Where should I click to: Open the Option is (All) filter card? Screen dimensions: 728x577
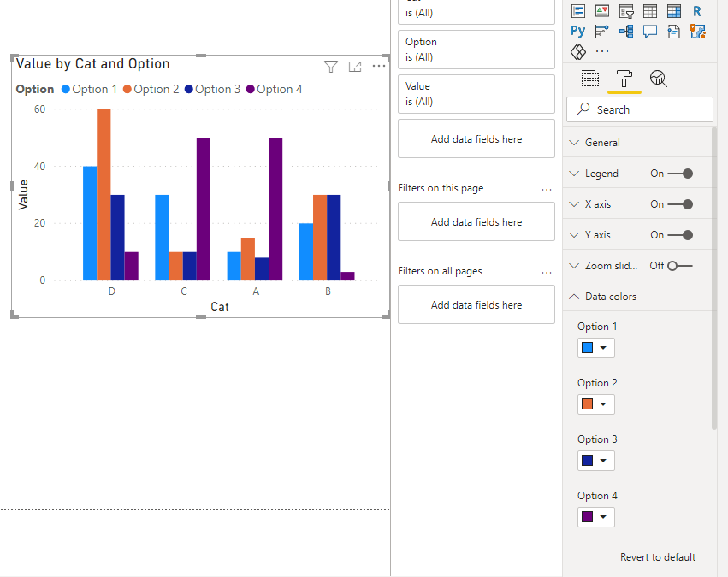click(x=476, y=50)
